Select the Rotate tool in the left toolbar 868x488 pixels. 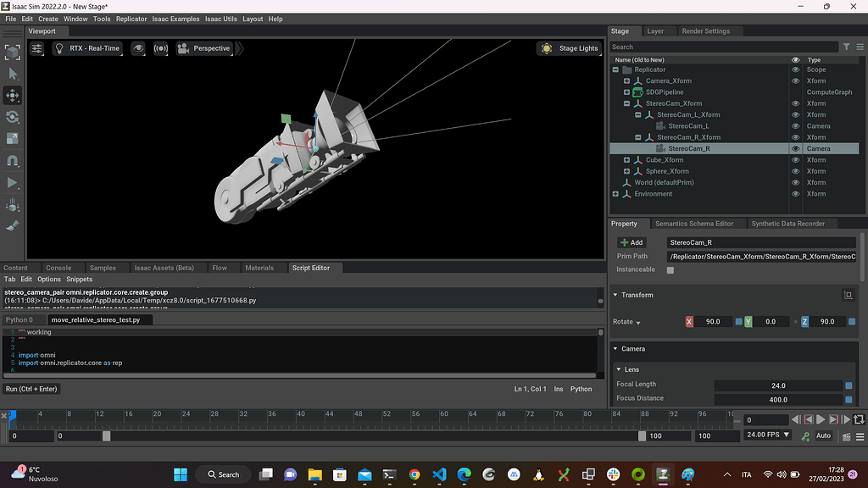[11, 117]
